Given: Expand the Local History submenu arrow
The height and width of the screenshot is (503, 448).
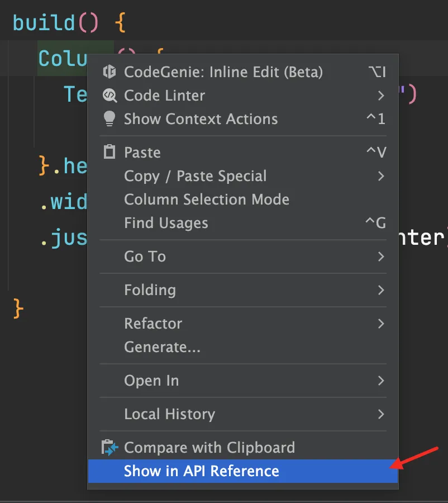Looking at the screenshot, I should pos(380,414).
